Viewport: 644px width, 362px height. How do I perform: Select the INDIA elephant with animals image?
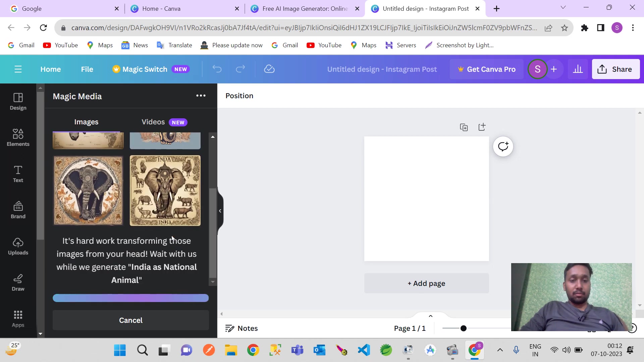point(165,190)
